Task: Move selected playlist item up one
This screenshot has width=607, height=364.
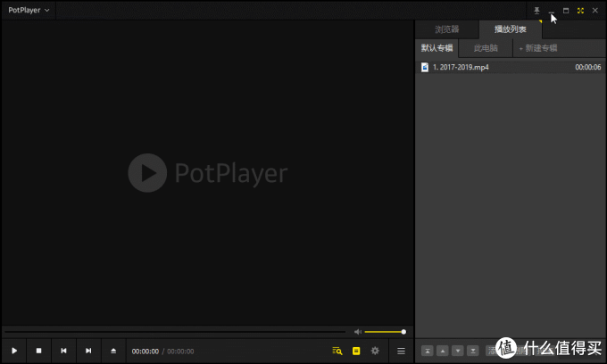Action: click(443, 351)
